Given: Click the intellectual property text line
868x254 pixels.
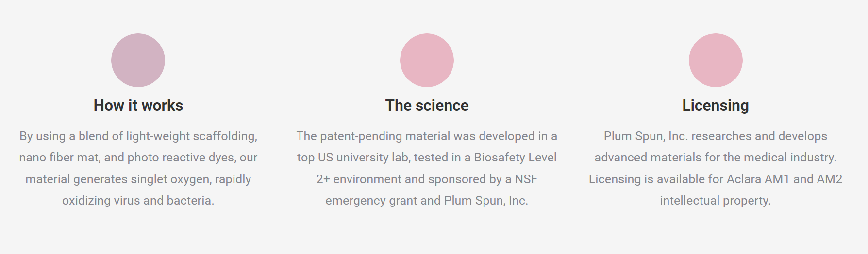Looking at the screenshot, I should coord(716,201).
